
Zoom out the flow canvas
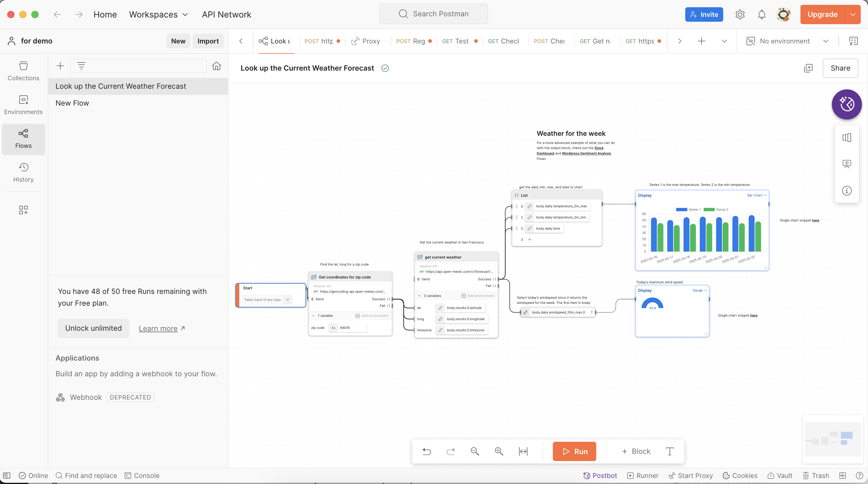pos(475,451)
